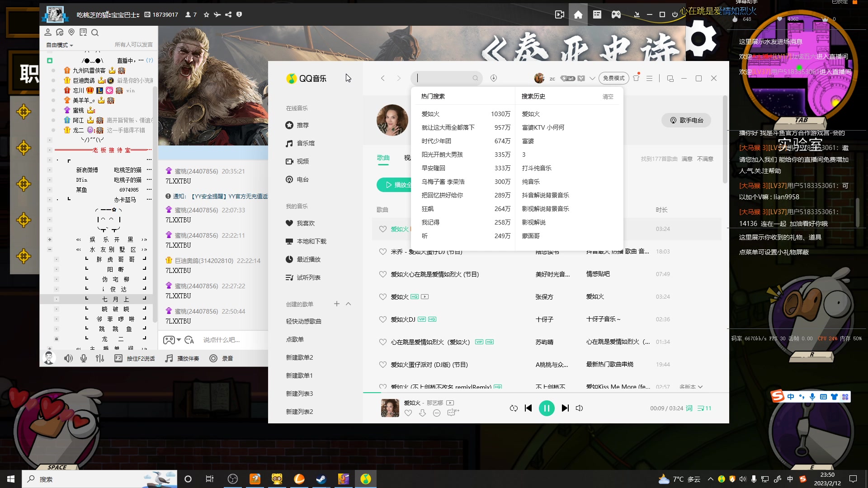Open the 自由模式 dropdown in YY
Screen dimensions: 868x488
coord(59,45)
